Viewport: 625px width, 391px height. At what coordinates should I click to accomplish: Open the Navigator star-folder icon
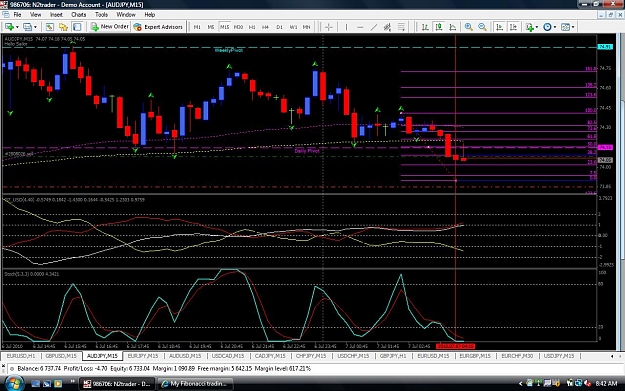pyautogui.click(x=63, y=27)
